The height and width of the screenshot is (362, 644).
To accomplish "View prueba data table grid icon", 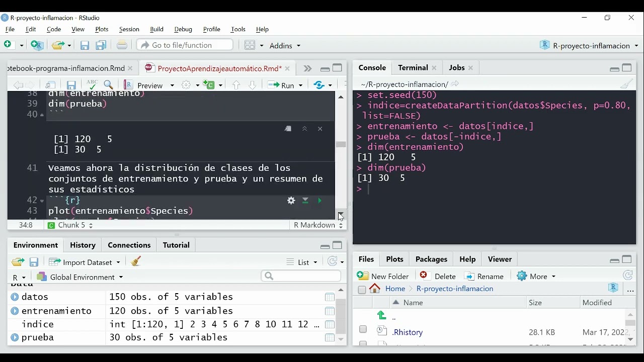I will tap(330, 338).
